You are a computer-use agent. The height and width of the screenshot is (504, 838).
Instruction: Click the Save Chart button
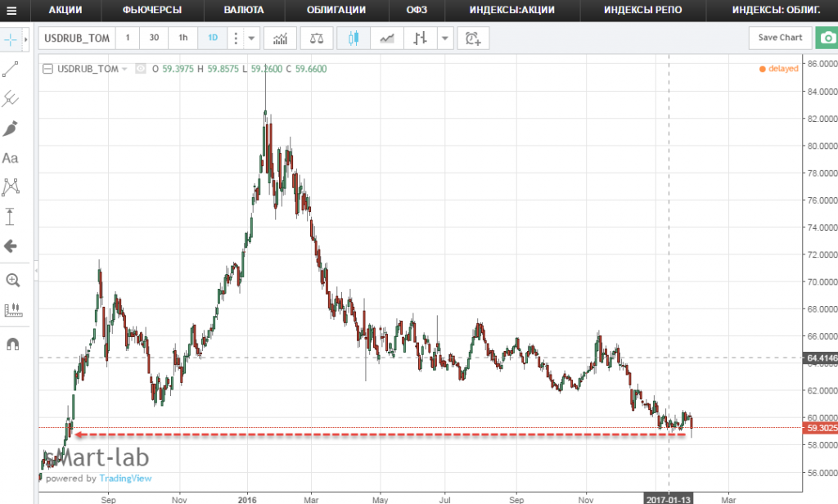[779, 38]
